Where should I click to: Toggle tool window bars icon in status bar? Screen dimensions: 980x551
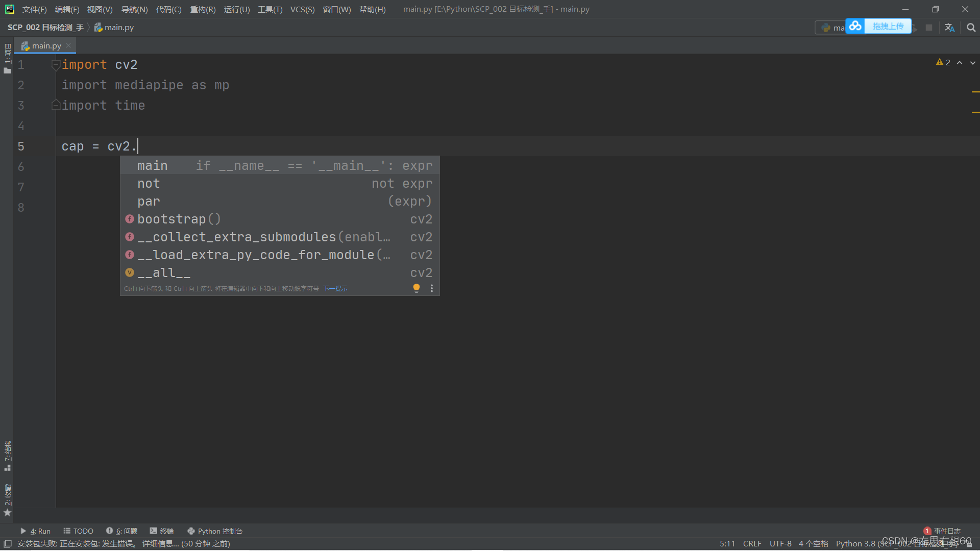[7, 544]
